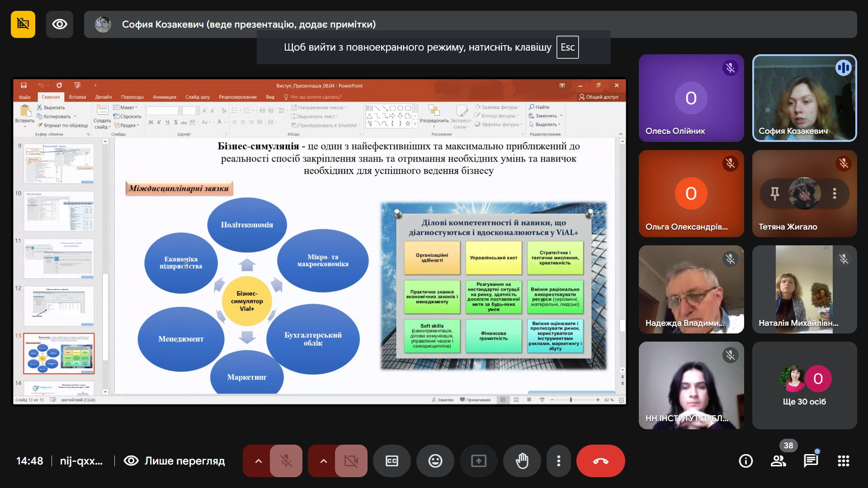
Task: Switch to the Вставка ribbon tab
Action: coord(77,97)
